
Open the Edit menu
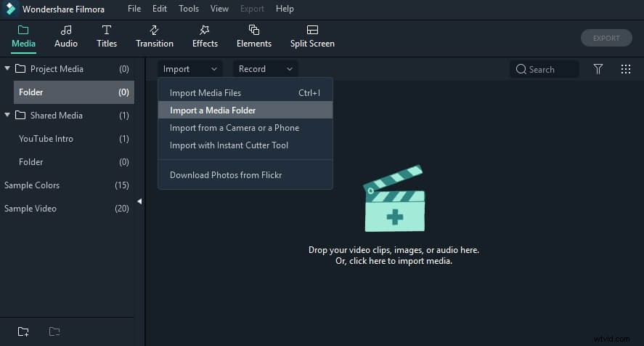click(159, 9)
